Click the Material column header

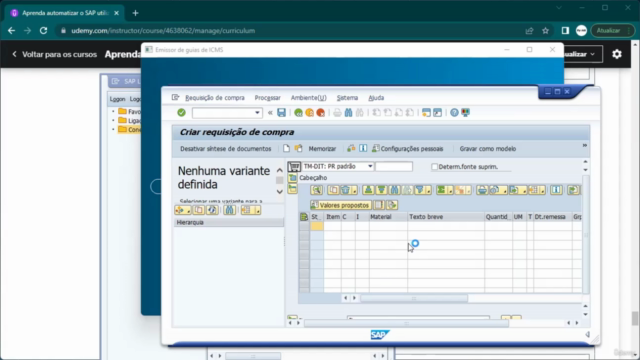point(388,217)
